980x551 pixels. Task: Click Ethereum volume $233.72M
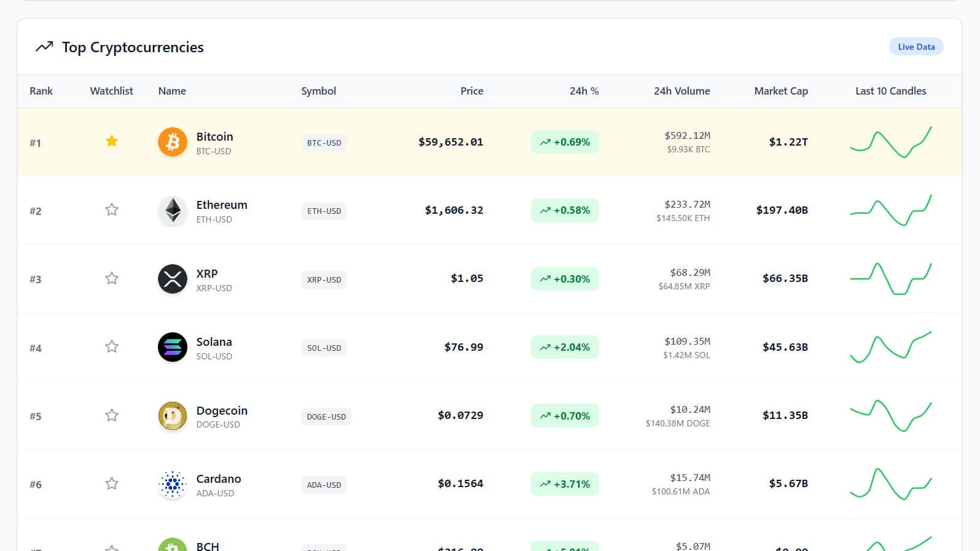coord(687,204)
